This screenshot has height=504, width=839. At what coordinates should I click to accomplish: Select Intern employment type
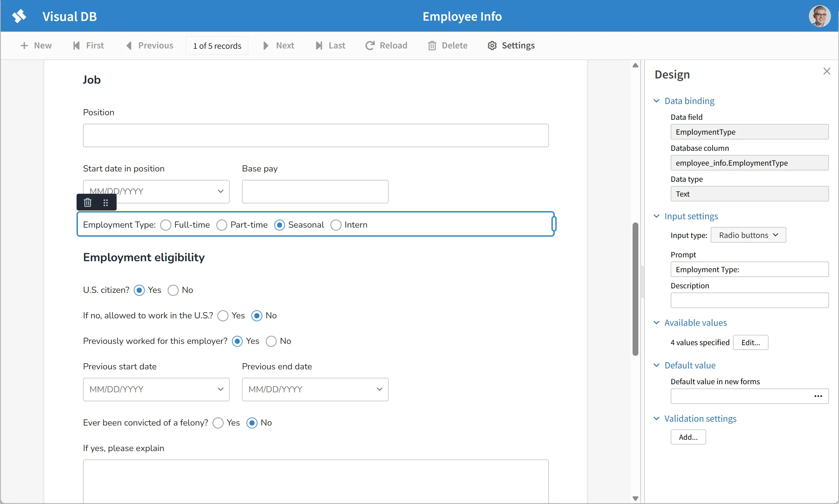(336, 225)
